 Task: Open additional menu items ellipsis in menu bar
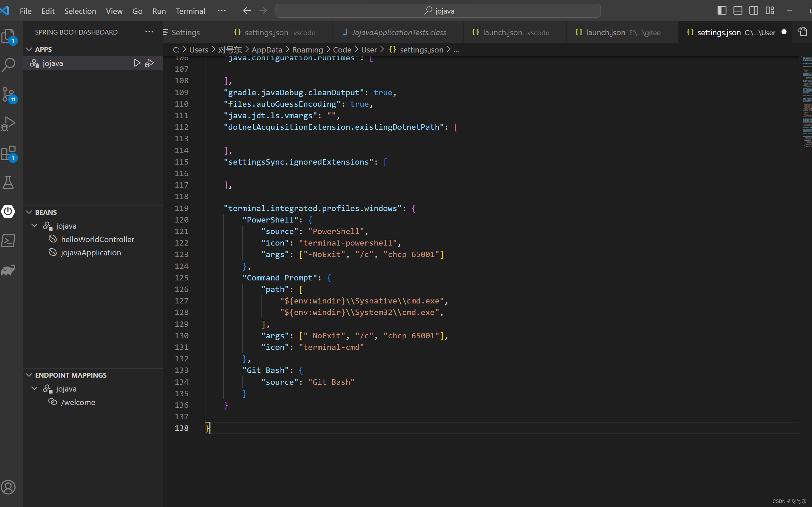click(x=222, y=11)
